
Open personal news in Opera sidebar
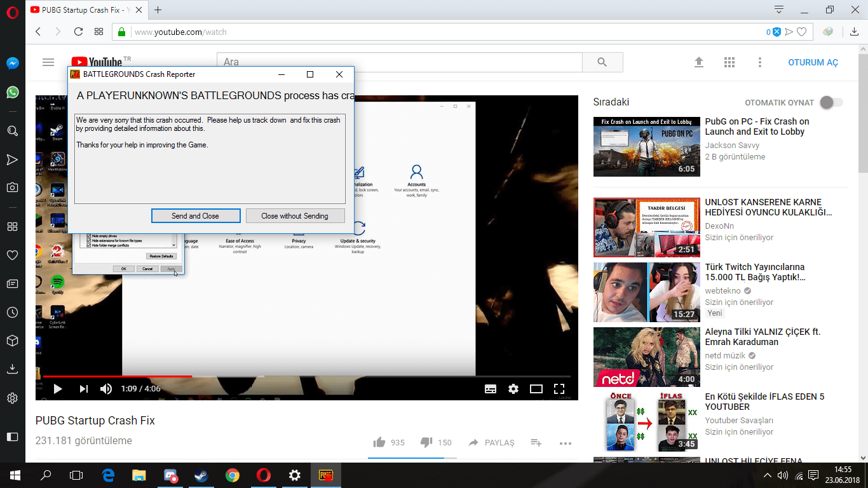pos(12,283)
